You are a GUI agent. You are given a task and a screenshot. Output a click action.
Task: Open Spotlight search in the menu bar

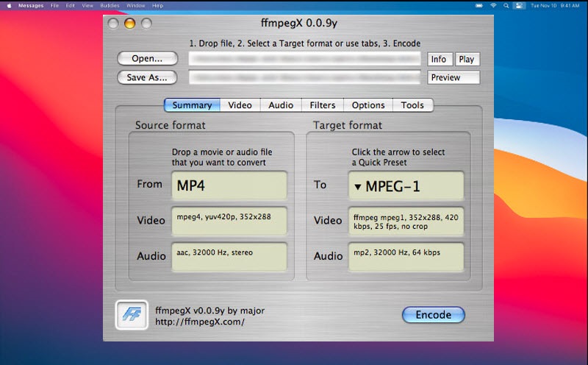(506, 6)
